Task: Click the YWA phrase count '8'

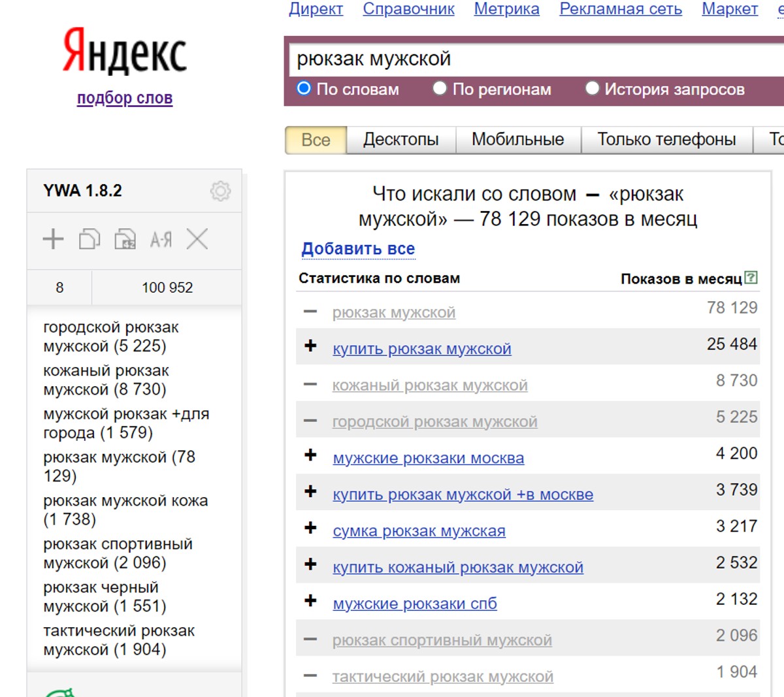Action: click(x=59, y=287)
